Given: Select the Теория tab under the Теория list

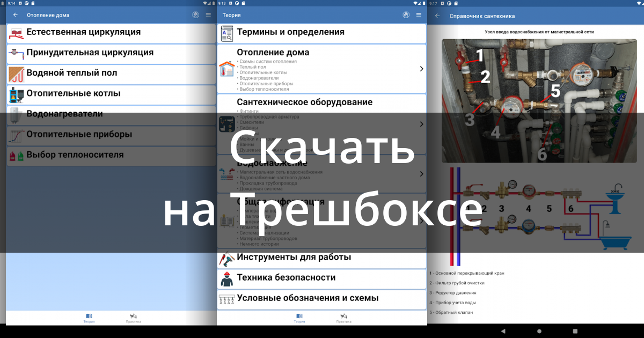Looking at the screenshot, I should (299, 318).
